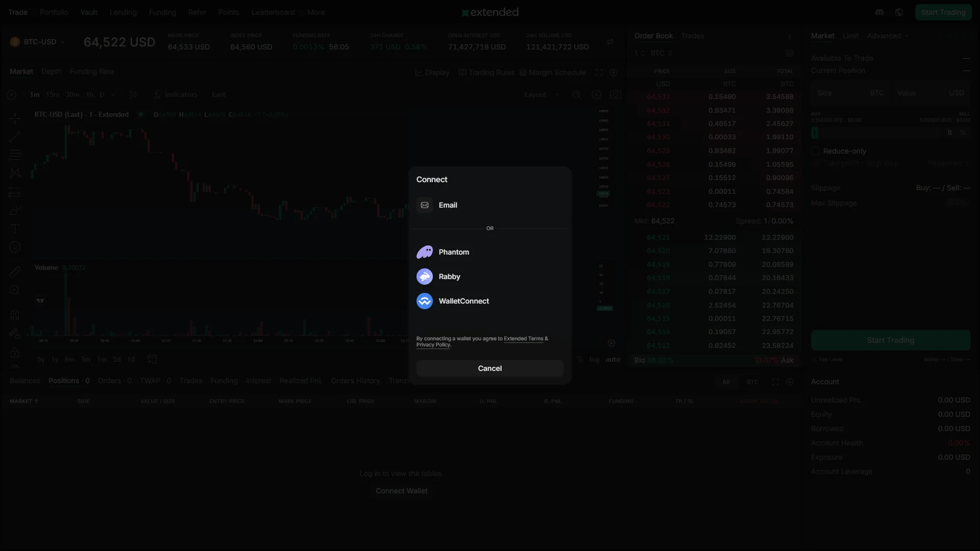Select the crosshair cursor tool
Image resolution: width=980 pixels, height=551 pixels.
pyautogui.click(x=15, y=118)
